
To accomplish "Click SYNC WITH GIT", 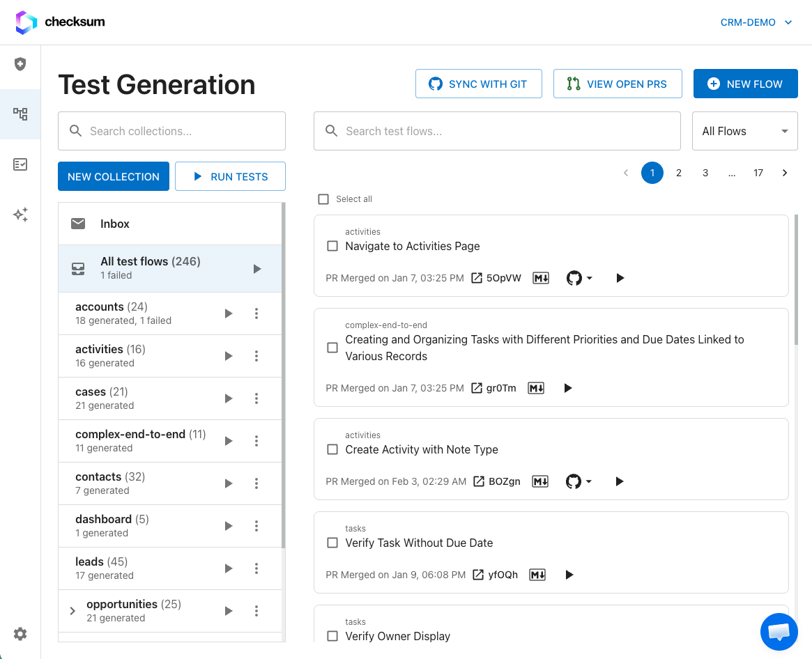I will pos(479,83).
